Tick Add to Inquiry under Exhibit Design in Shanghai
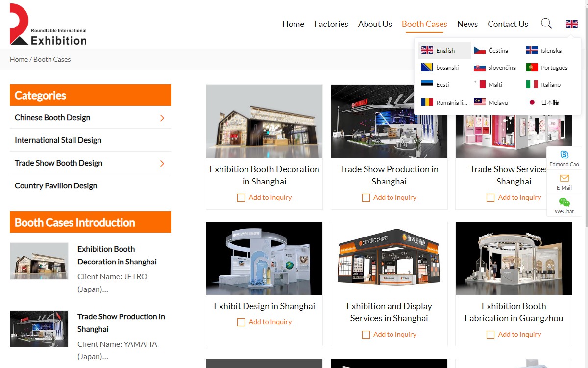The image size is (588, 368). 241,322
